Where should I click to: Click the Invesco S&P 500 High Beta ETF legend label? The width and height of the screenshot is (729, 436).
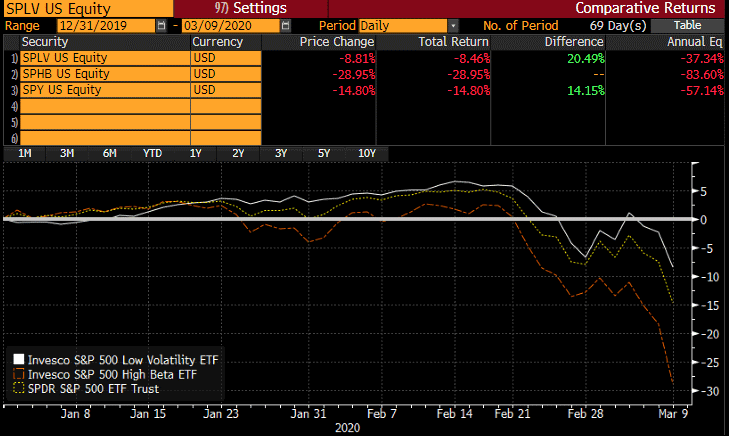tap(113, 374)
